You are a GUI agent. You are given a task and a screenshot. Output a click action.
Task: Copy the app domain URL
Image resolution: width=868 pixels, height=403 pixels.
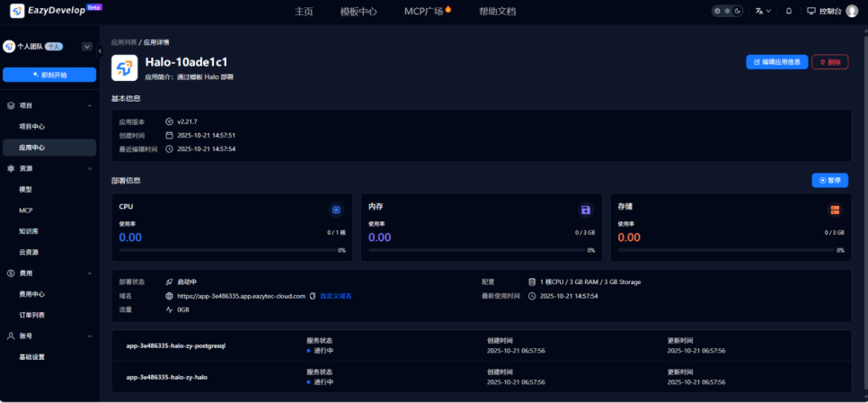[x=312, y=295]
